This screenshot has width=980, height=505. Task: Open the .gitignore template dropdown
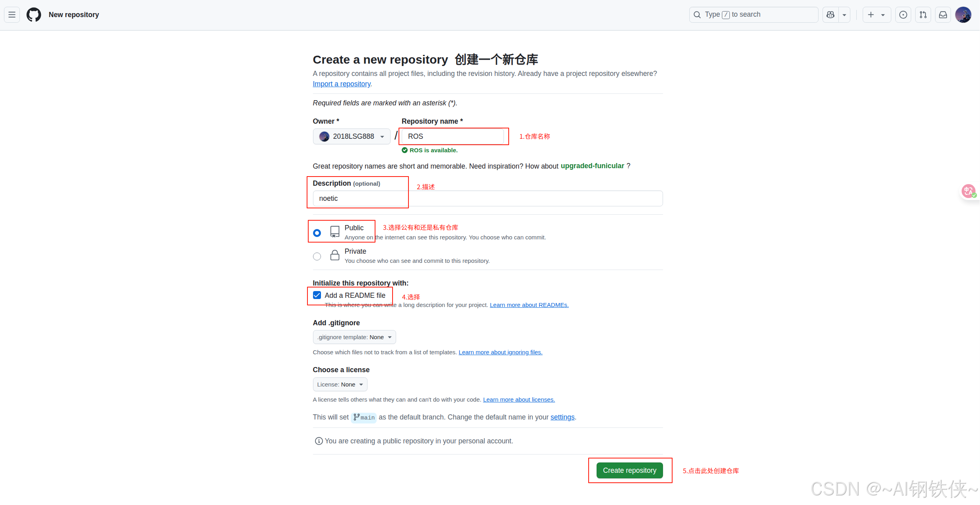[354, 337]
